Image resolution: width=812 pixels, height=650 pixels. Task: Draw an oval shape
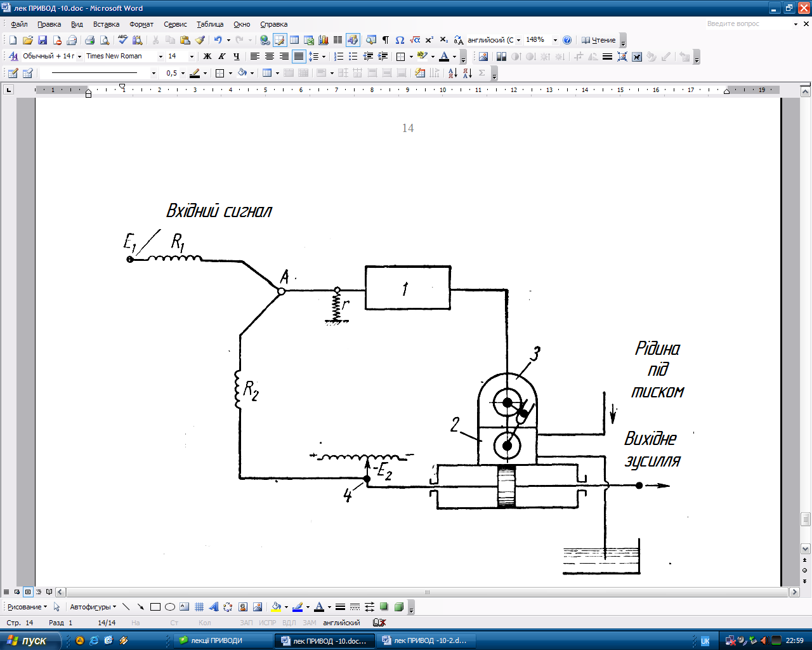(170, 607)
